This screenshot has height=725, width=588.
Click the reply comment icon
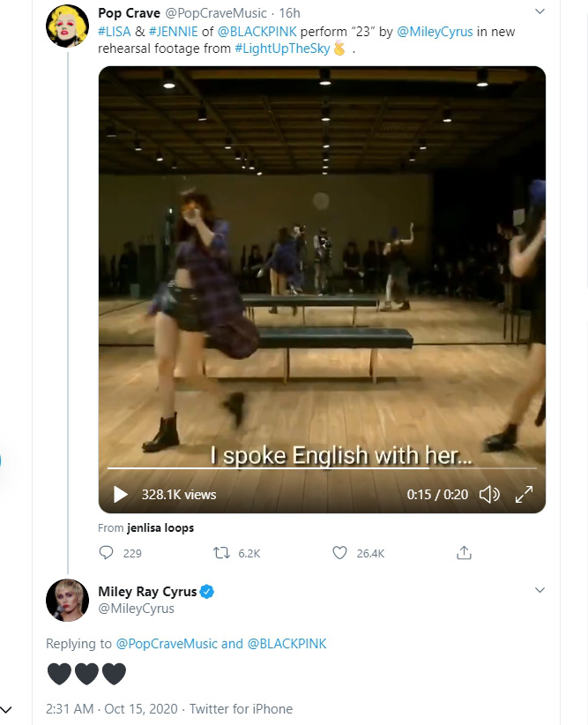click(107, 552)
